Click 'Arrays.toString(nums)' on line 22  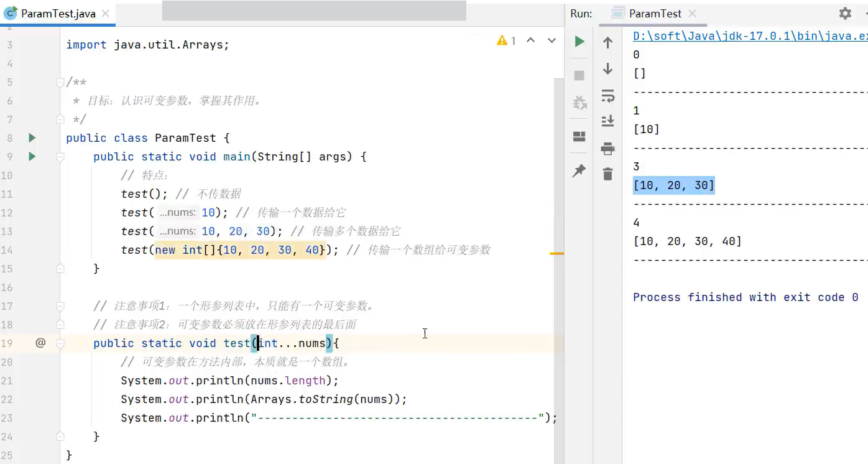[x=322, y=399]
